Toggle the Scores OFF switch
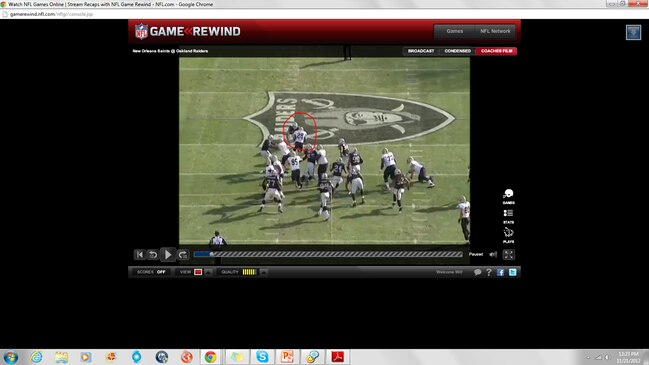The image size is (649, 365). point(161,272)
